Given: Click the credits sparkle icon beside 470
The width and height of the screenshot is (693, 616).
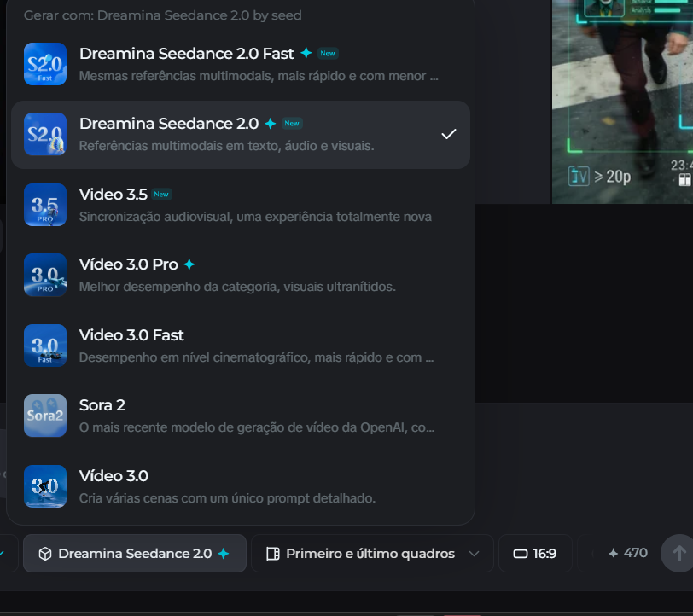Looking at the screenshot, I should click(x=613, y=553).
